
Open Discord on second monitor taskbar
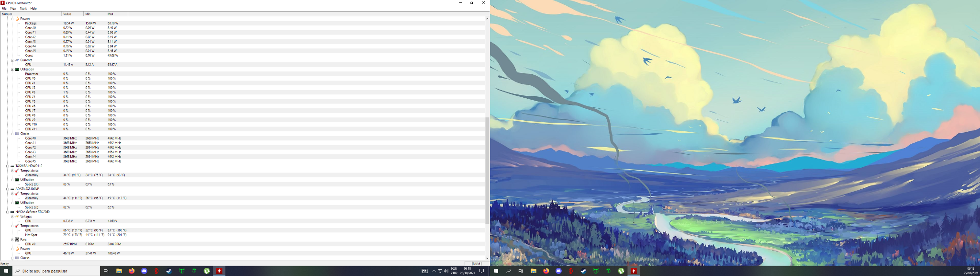coord(558,271)
